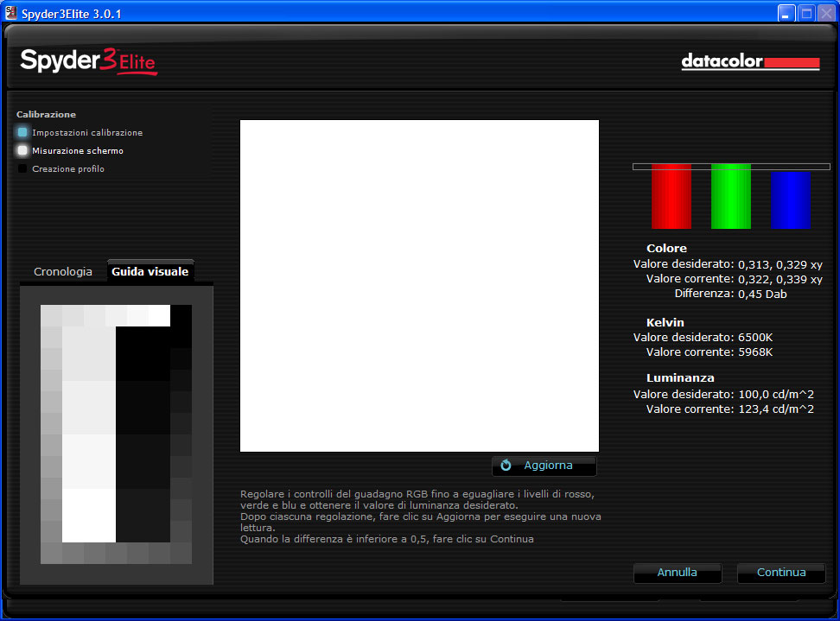840x621 pixels.
Task: Click the current luminance 123,4 cd/m^2
Action: [x=776, y=409]
